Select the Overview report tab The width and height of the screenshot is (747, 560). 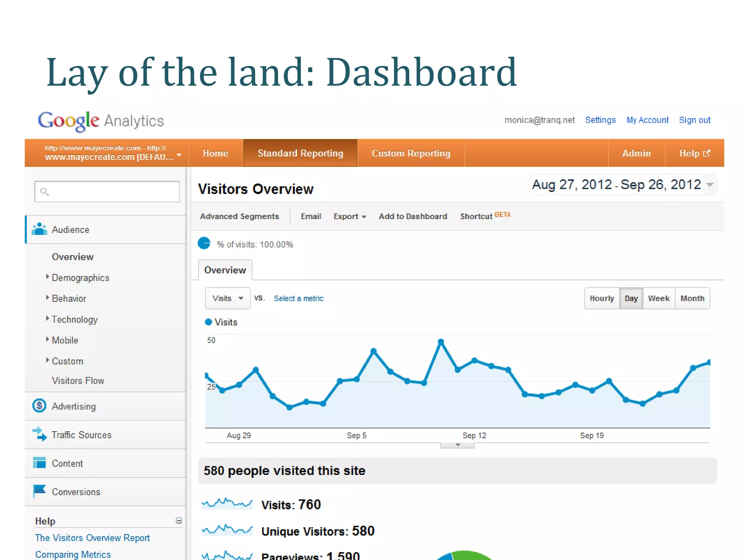(225, 270)
